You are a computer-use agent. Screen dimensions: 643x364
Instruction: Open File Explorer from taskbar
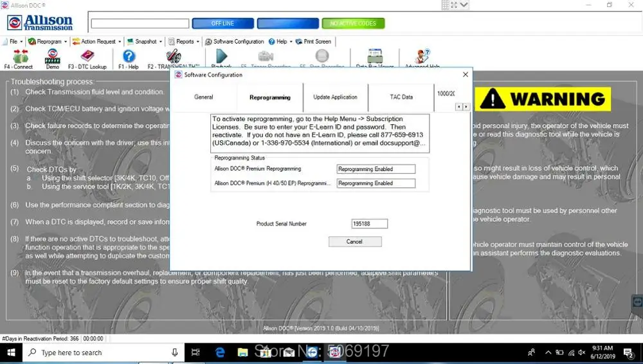click(x=243, y=352)
